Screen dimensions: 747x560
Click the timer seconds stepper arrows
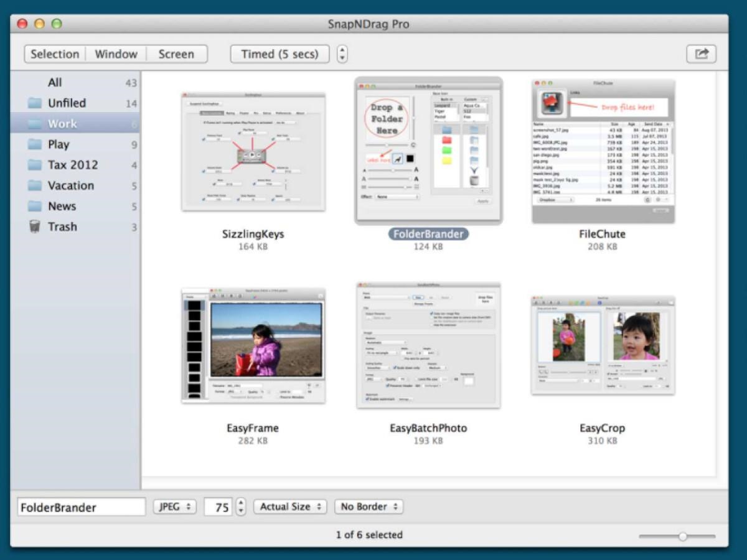coord(342,54)
